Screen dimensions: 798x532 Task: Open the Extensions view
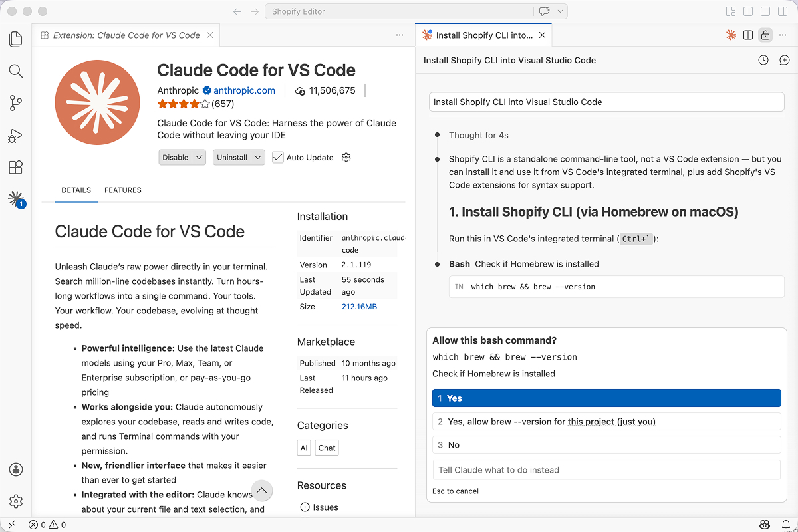pos(15,167)
